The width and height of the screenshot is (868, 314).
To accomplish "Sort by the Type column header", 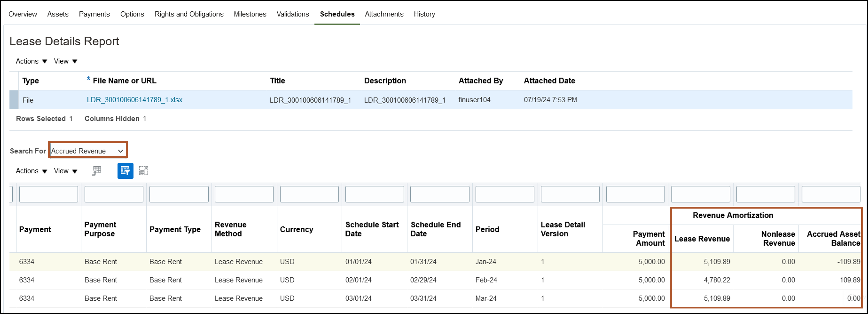I will pyautogui.click(x=31, y=81).
